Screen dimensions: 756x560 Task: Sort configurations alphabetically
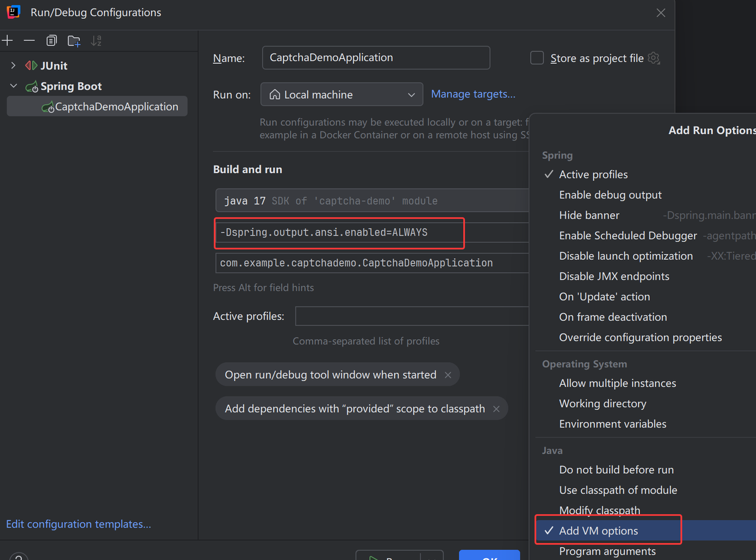[x=96, y=41]
